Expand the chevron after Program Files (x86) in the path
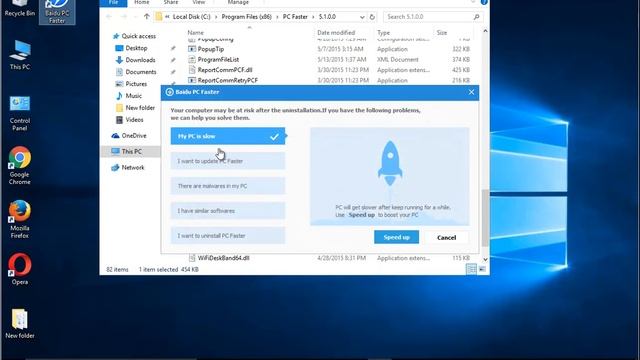 [x=277, y=17]
